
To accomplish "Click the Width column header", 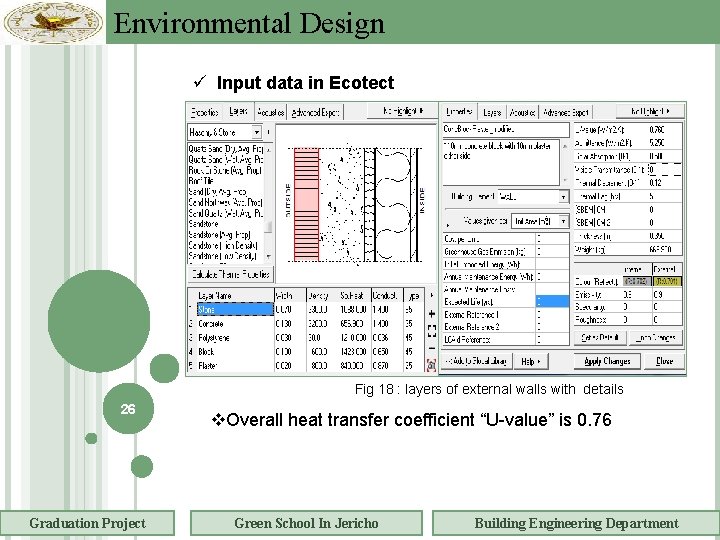I will pyautogui.click(x=290, y=296).
